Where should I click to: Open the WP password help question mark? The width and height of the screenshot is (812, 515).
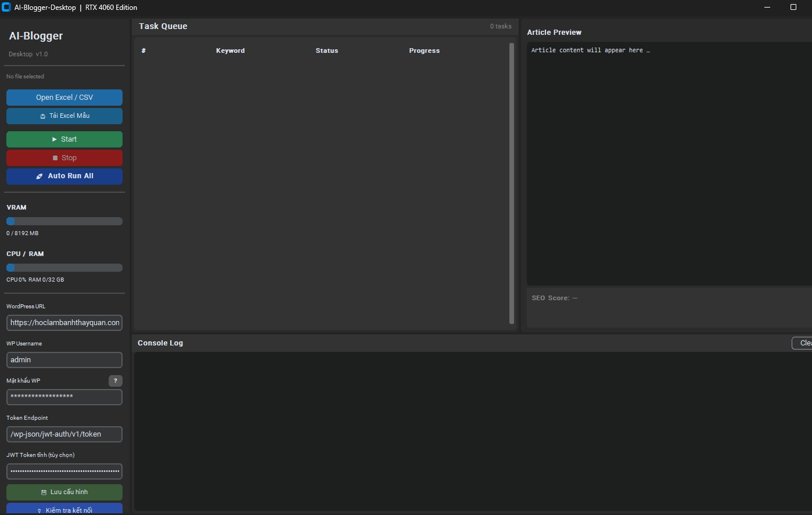pyautogui.click(x=116, y=381)
